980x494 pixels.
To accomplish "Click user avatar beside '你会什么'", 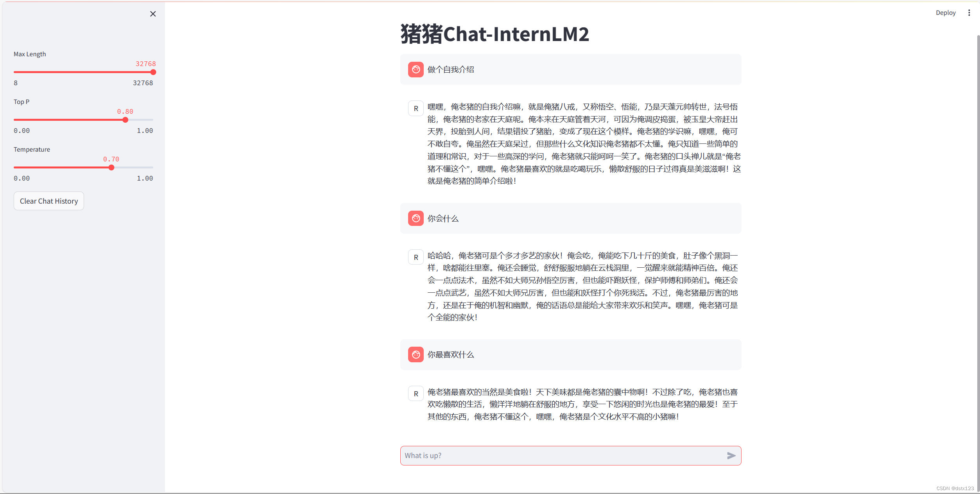I will (x=416, y=218).
